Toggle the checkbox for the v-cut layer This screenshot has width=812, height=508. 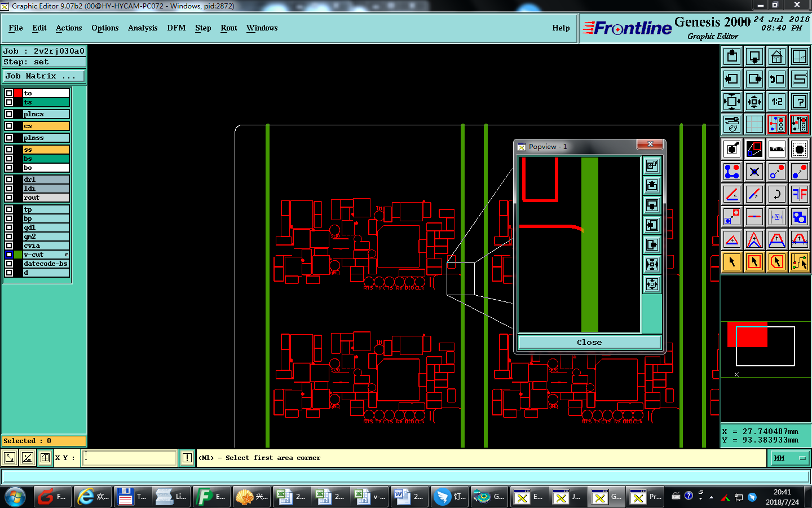pos(9,255)
